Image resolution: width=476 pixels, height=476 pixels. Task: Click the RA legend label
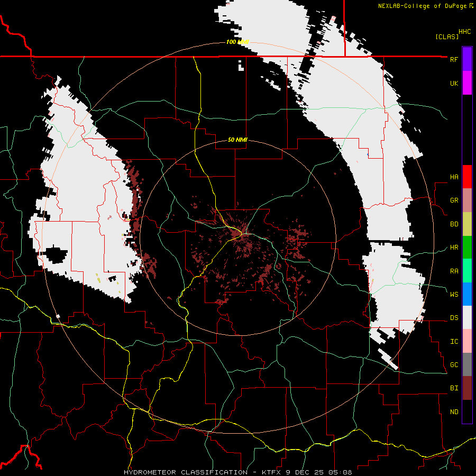coord(454,271)
